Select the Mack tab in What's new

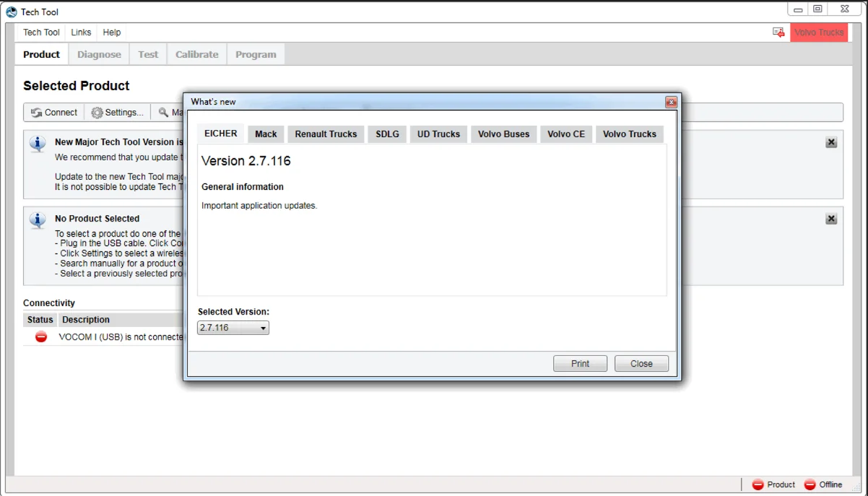point(266,134)
